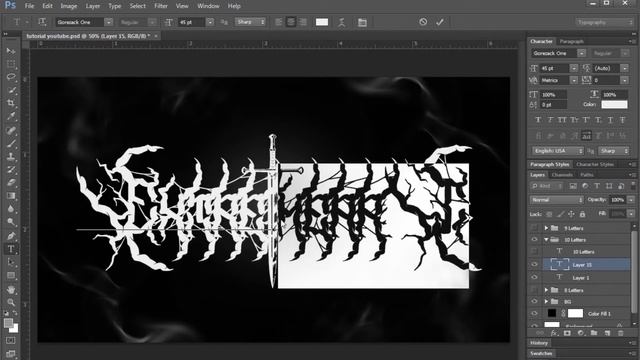Screen dimensions: 640x360
Task: Cancel current text edits in options bar
Action: pyautogui.click(x=423, y=22)
